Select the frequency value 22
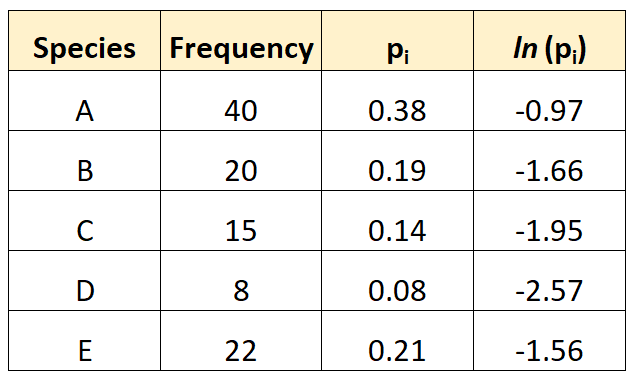This screenshot has width=632, height=378. pyautogui.click(x=241, y=341)
